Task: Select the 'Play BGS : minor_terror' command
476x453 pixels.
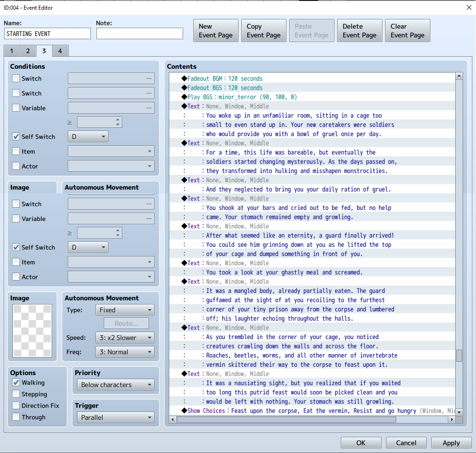Action: (312, 97)
